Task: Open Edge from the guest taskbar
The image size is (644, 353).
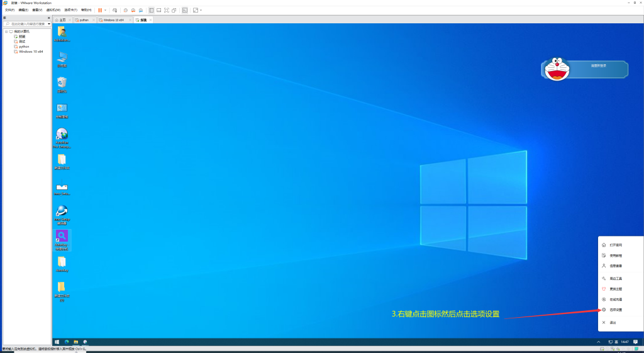Action: point(67,342)
